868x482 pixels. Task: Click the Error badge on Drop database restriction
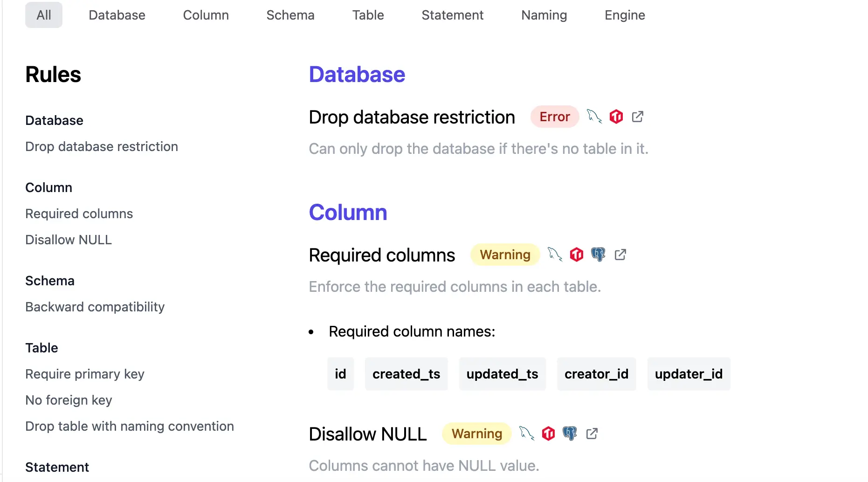[x=554, y=117]
